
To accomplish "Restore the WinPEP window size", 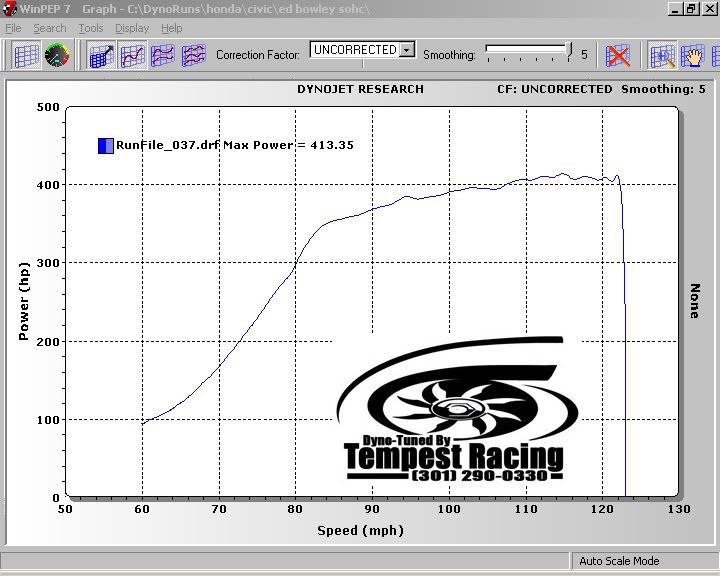I will [692, 9].
